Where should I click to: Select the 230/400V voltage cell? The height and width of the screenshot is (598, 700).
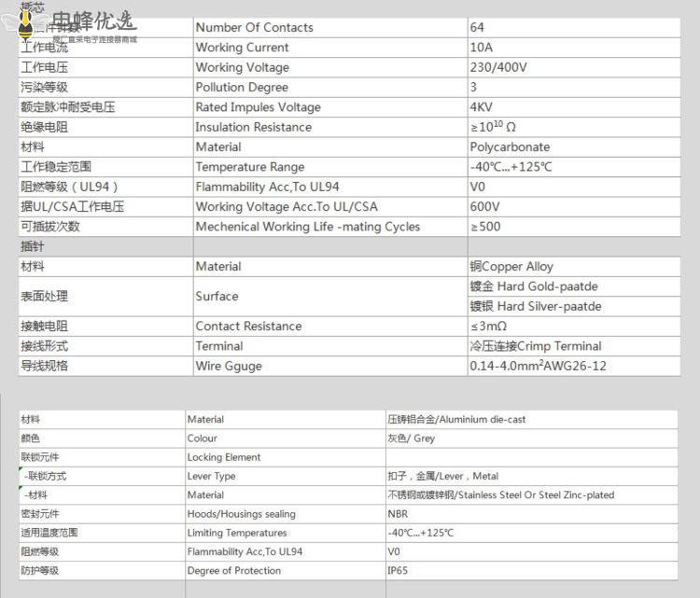pos(498,67)
